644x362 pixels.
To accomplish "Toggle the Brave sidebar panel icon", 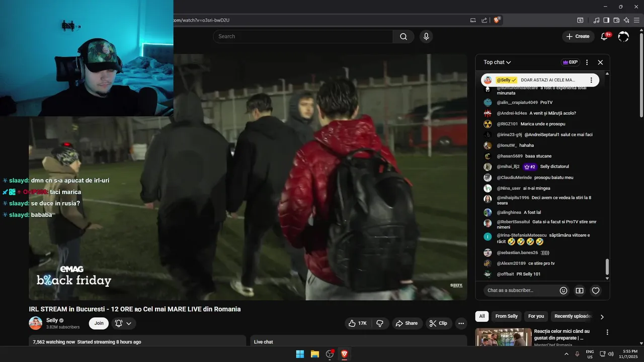I will pos(606,20).
